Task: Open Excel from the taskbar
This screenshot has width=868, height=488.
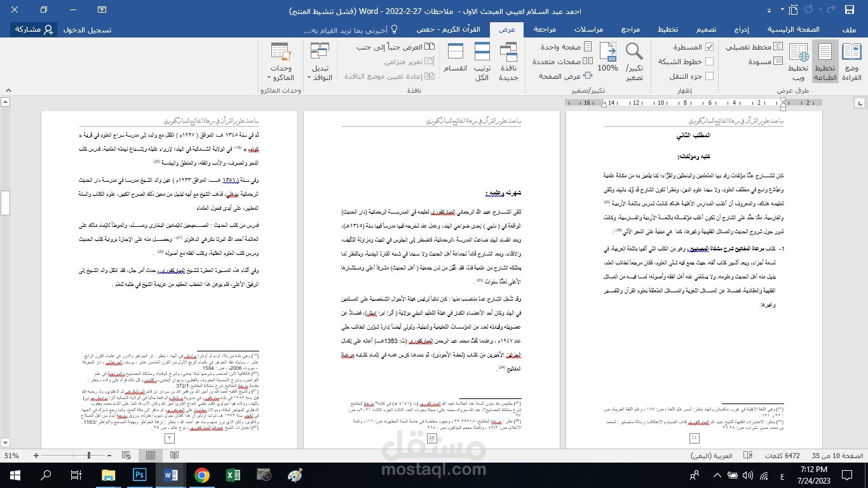Action: (233, 475)
